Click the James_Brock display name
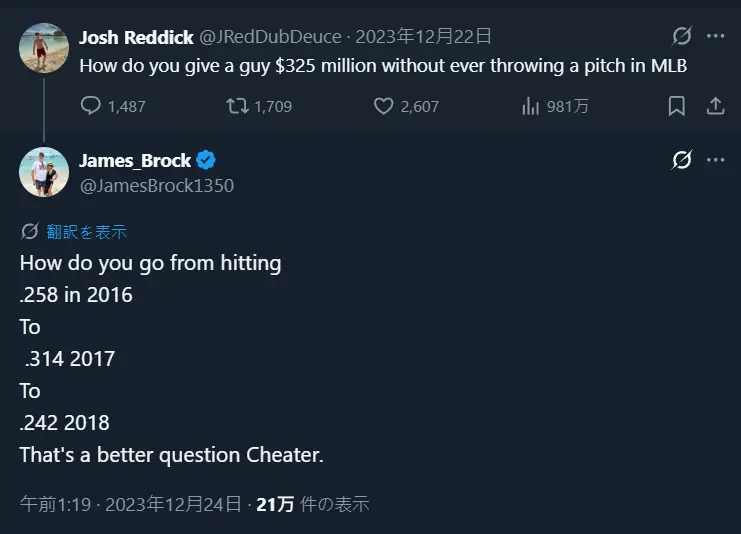The image size is (741, 534). point(135,160)
